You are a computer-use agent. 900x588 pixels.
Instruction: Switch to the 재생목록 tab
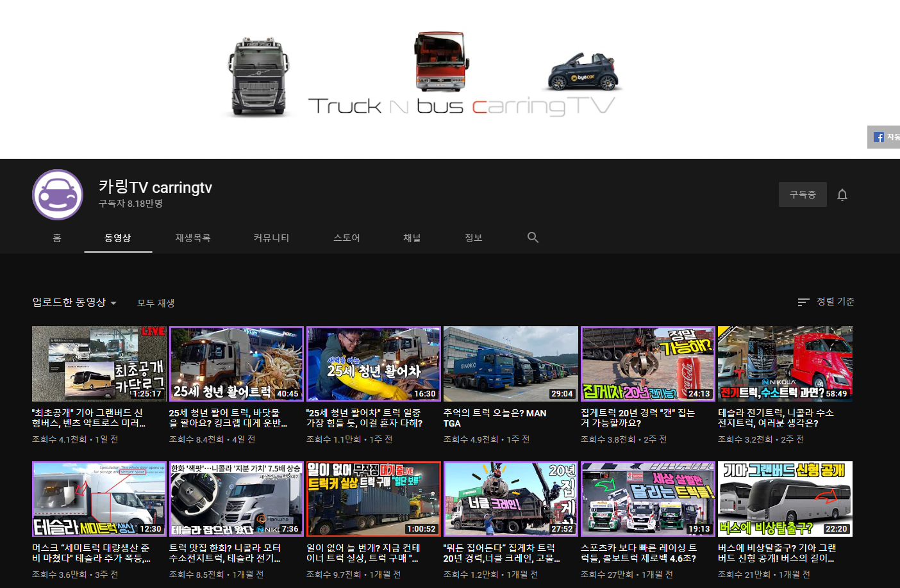click(x=193, y=238)
